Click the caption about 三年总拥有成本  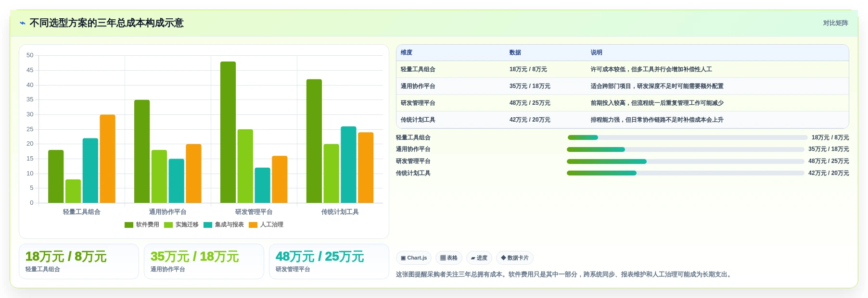coord(564,274)
